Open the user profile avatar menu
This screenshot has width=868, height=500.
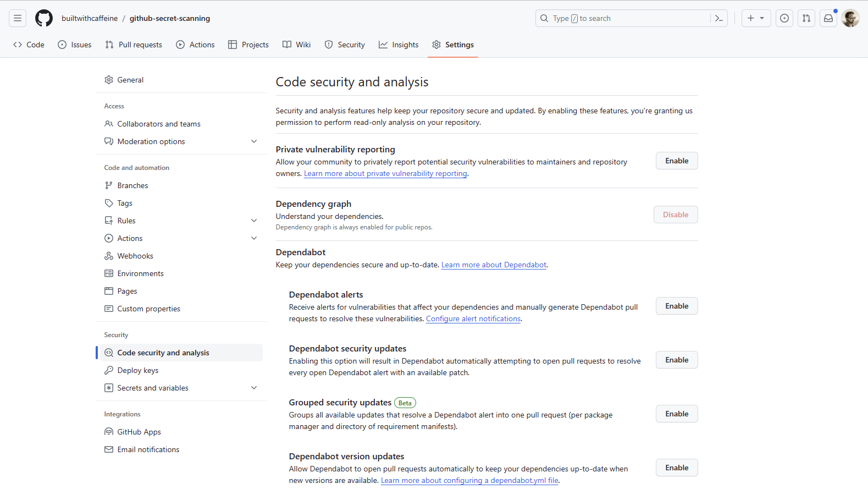point(850,18)
